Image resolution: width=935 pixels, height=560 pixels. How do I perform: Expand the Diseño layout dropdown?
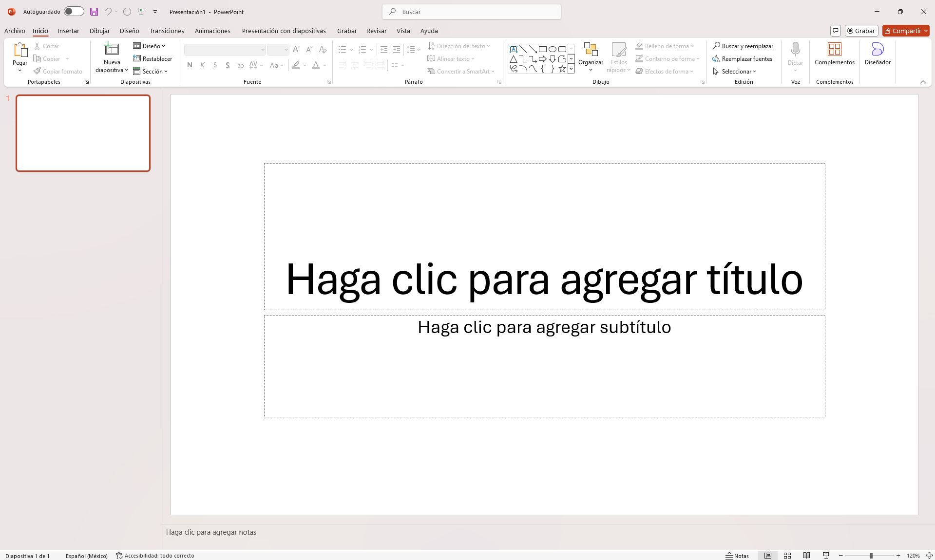point(150,46)
